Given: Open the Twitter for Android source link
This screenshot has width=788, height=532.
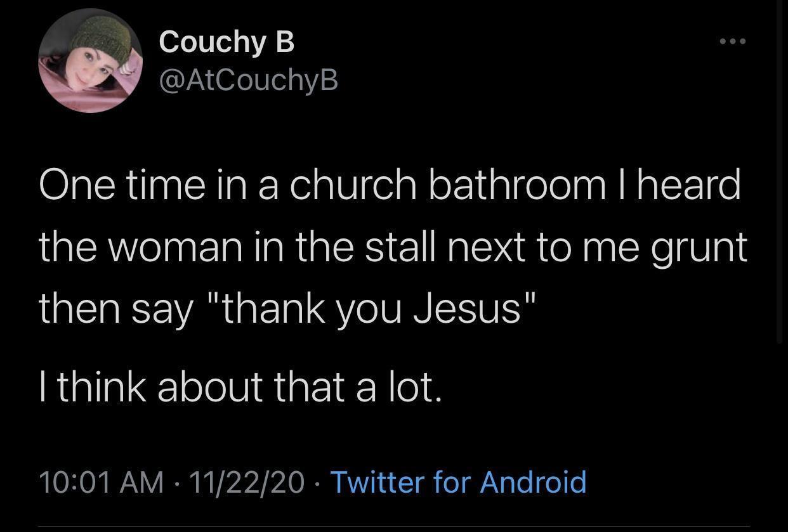Looking at the screenshot, I should [x=458, y=481].
